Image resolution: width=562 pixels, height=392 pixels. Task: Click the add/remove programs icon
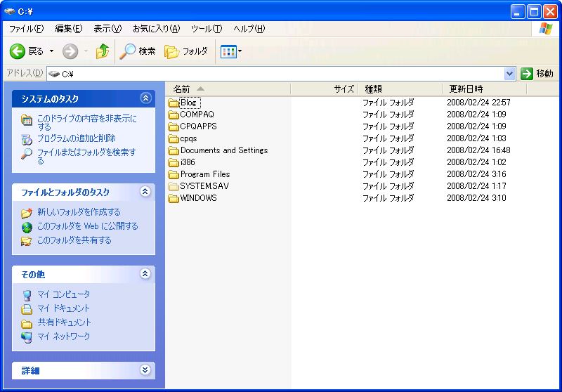click(x=27, y=139)
